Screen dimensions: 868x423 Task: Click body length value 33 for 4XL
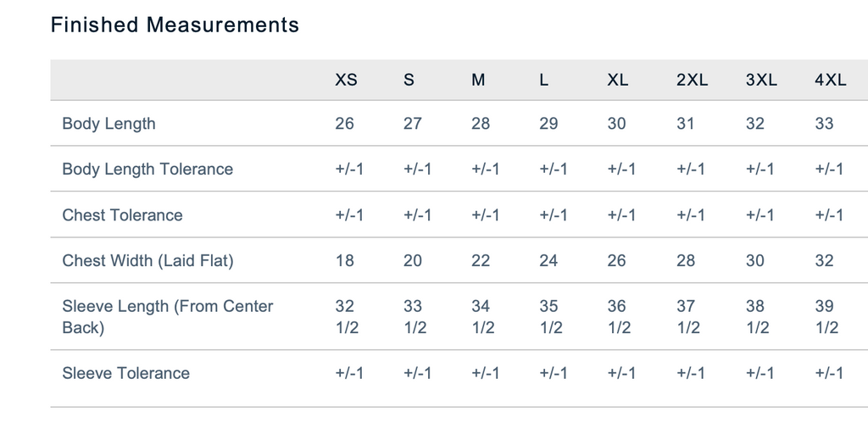tap(824, 124)
